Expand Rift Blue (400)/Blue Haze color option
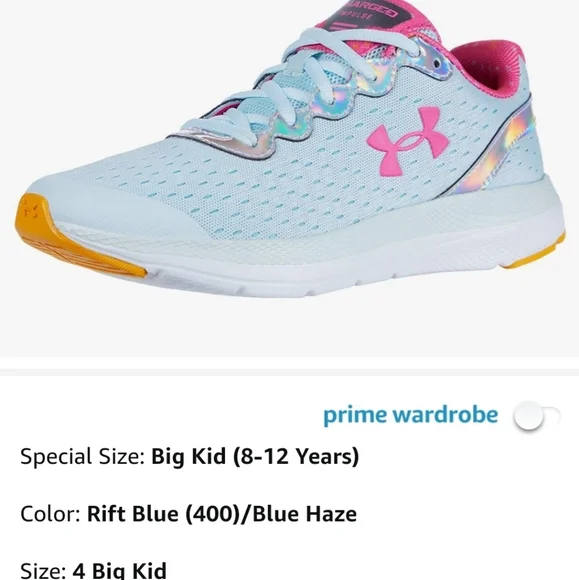Image resolution: width=579 pixels, height=580 pixels. pyautogui.click(x=222, y=514)
